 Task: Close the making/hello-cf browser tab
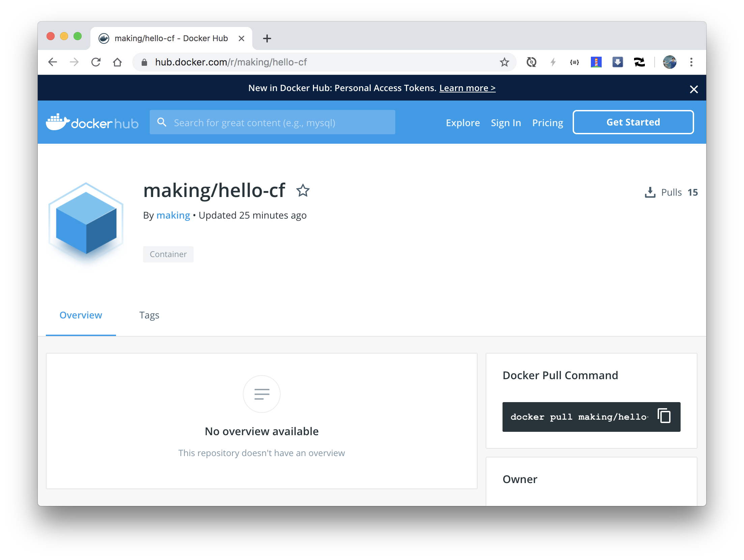[241, 38]
